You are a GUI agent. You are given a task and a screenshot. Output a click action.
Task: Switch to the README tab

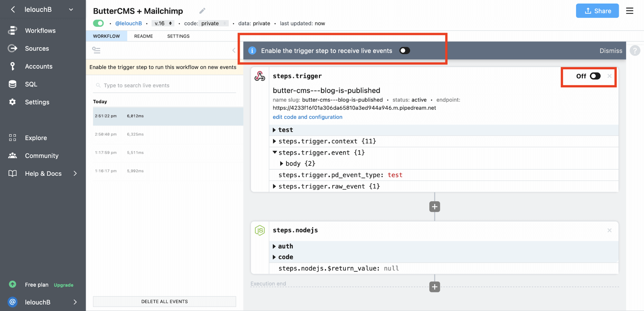[143, 36]
